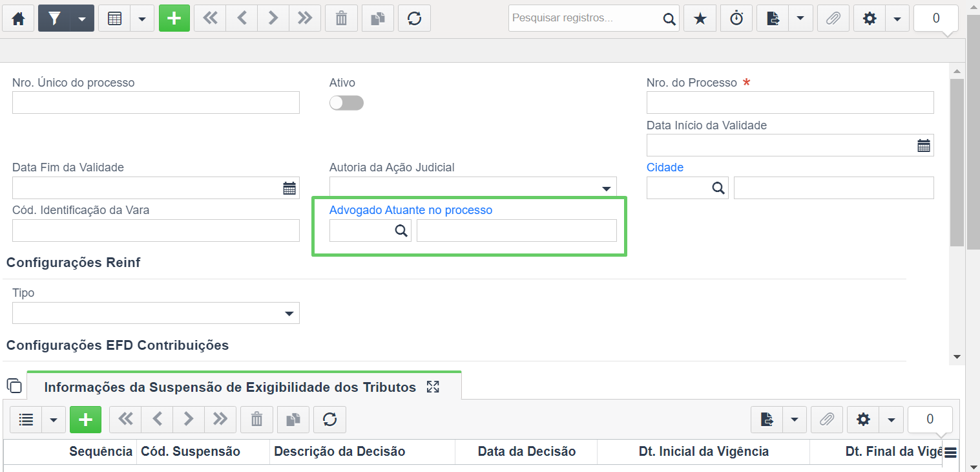Click Cód. Identificação da Vara field

[x=156, y=230]
